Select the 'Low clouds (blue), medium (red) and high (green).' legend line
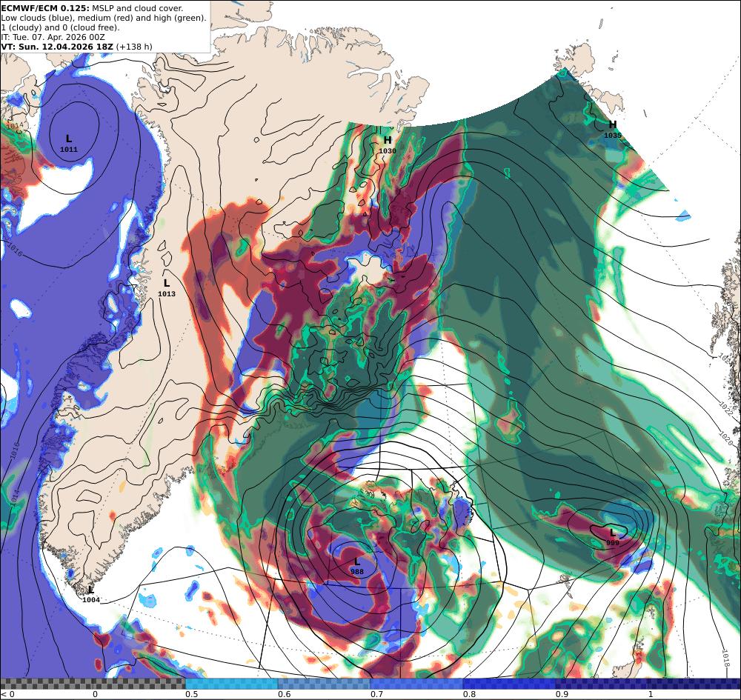The width and height of the screenshot is (741, 700). [x=104, y=18]
